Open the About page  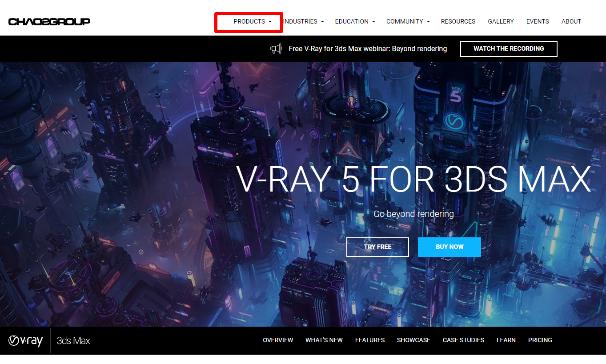click(571, 21)
